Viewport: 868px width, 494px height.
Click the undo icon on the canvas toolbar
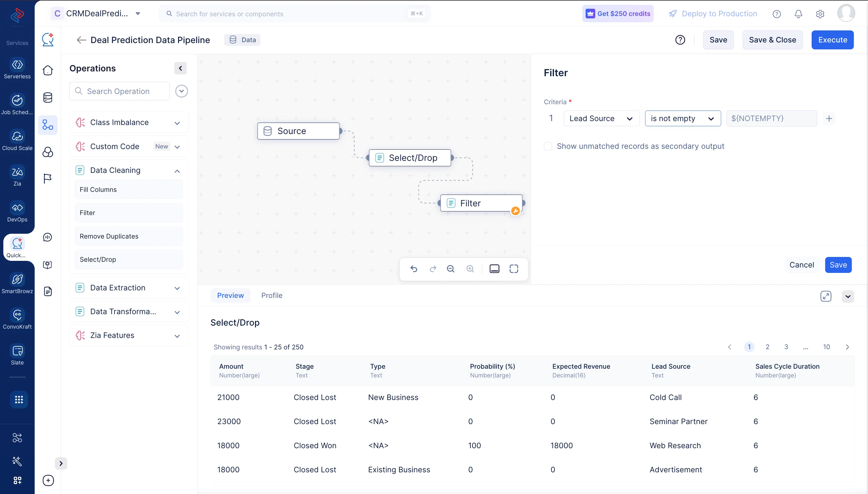414,269
